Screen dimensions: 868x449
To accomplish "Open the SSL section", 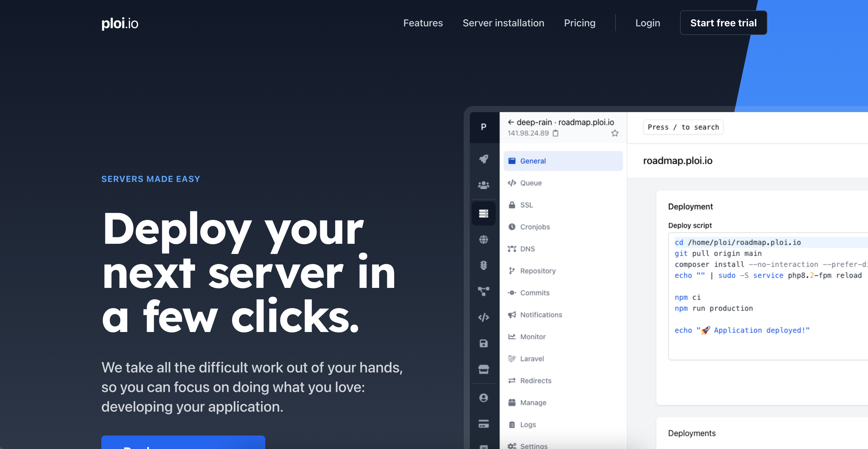I will pyautogui.click(x=526, y=205).
